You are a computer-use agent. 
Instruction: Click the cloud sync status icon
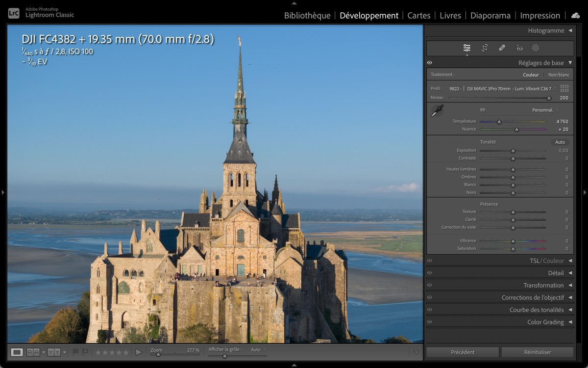575,15
